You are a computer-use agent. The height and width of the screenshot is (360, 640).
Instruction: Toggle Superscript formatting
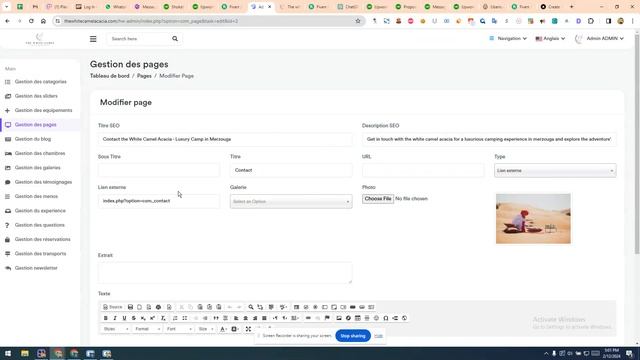152,318
